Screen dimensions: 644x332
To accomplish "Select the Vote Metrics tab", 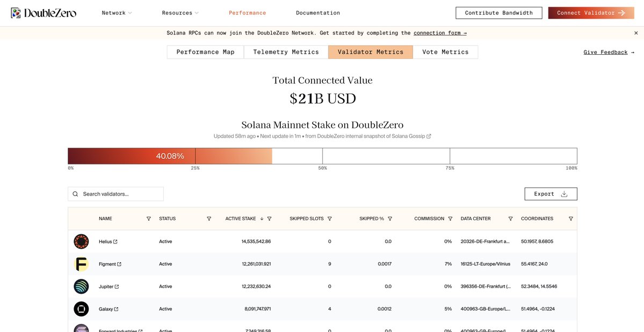I will 445,52.
